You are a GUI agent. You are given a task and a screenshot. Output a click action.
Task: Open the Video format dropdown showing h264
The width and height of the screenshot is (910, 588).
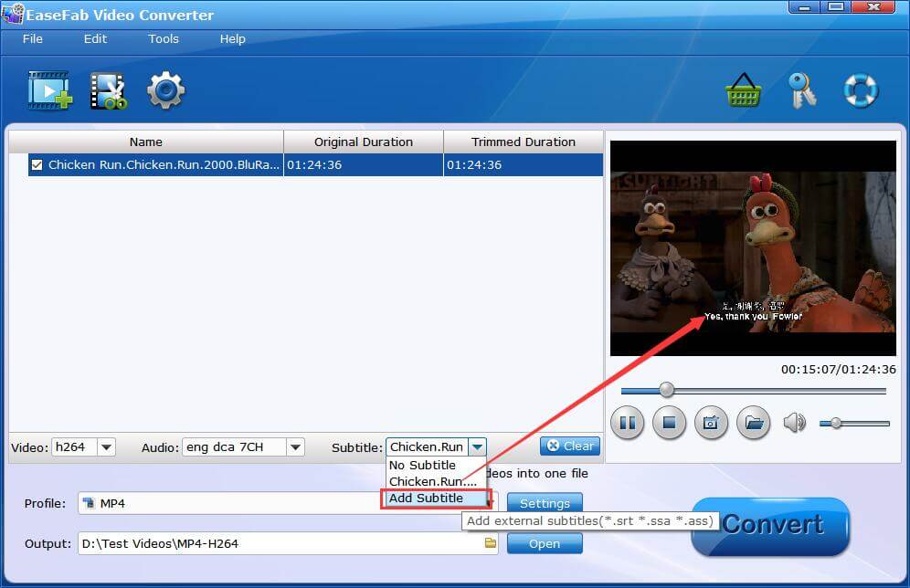[105, 446]
